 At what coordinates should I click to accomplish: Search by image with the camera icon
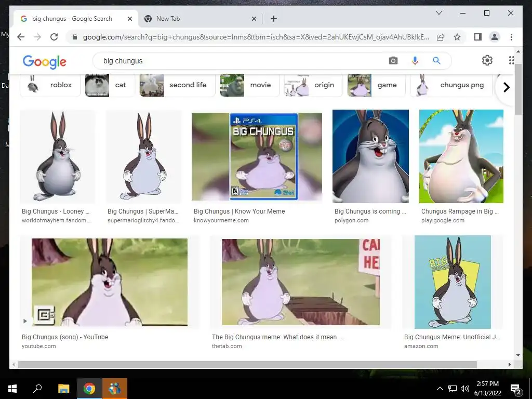pyautogui.click(x=393, y=61)
